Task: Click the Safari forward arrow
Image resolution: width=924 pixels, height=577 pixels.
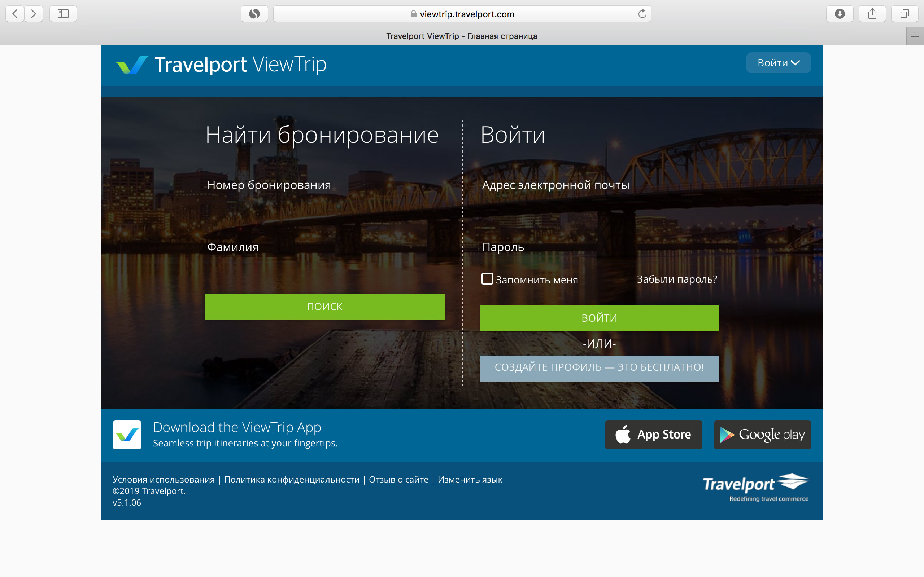Action: [x=34, y=14]
